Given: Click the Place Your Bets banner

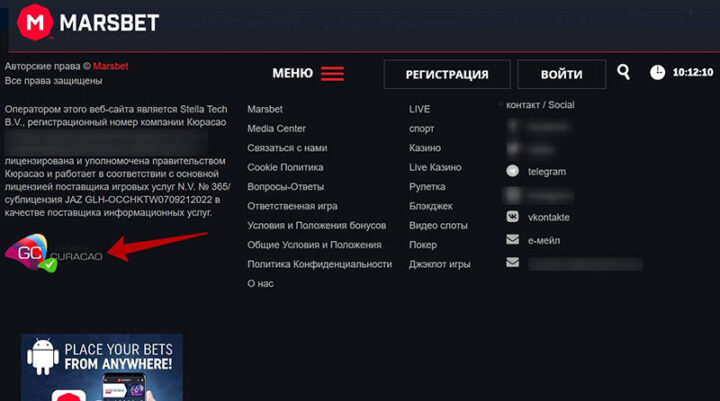Looking at the screenshot, I should pyautogui.click(x=102, y=367).
